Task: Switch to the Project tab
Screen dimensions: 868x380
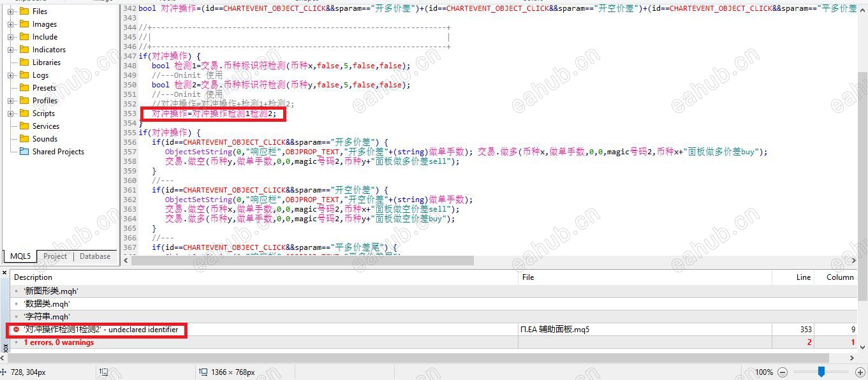Action: (55, 256)
